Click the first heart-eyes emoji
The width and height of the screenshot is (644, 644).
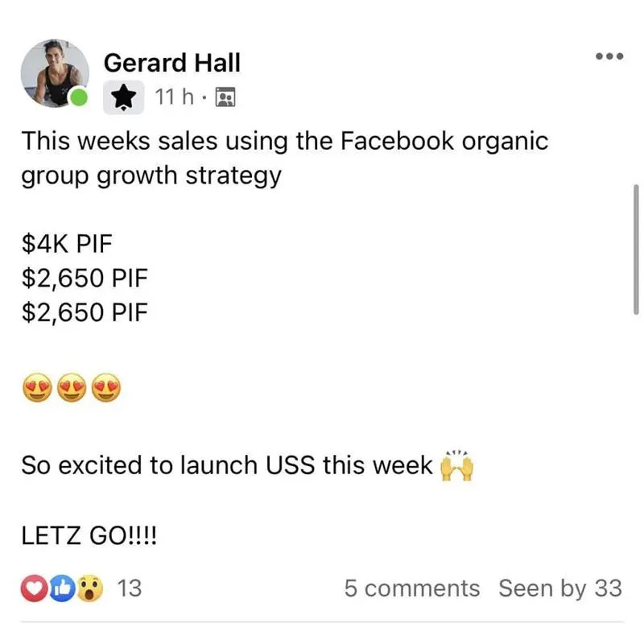[37, 388]
